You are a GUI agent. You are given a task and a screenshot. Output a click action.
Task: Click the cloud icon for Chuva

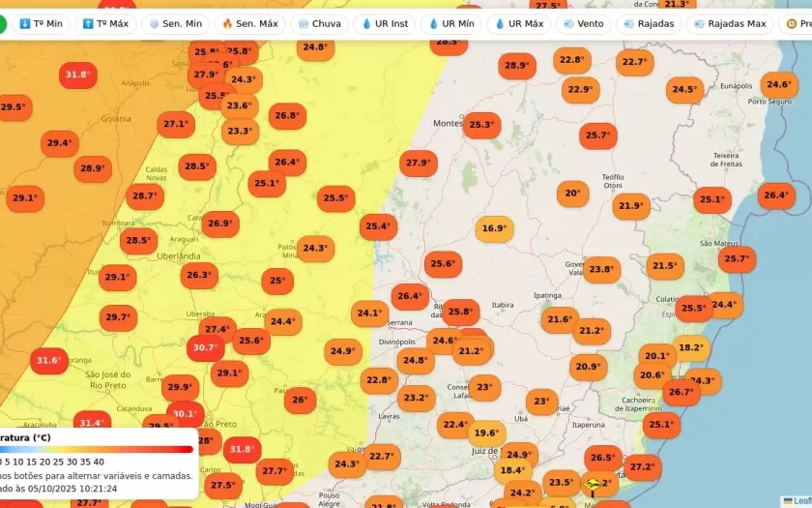(x=304, y=23)
